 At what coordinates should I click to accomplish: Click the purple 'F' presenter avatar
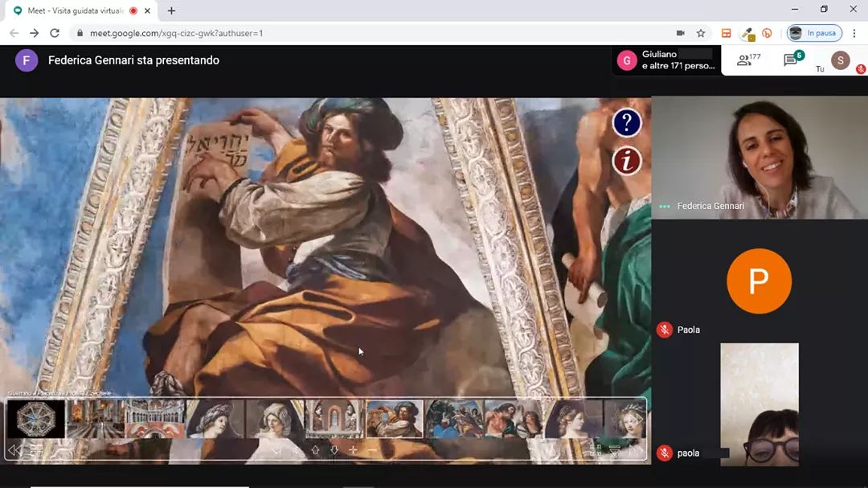pos(27,60)
